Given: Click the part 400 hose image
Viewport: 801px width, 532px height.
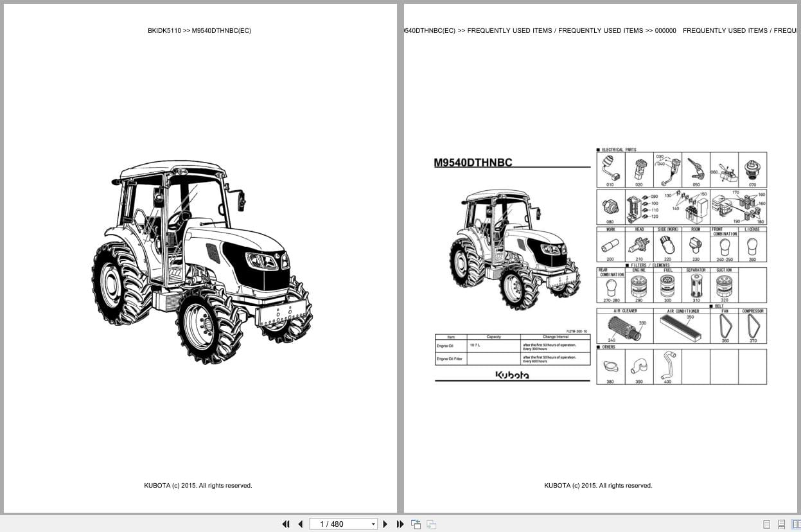Looking at the screenshot, I should pos(668,366).
